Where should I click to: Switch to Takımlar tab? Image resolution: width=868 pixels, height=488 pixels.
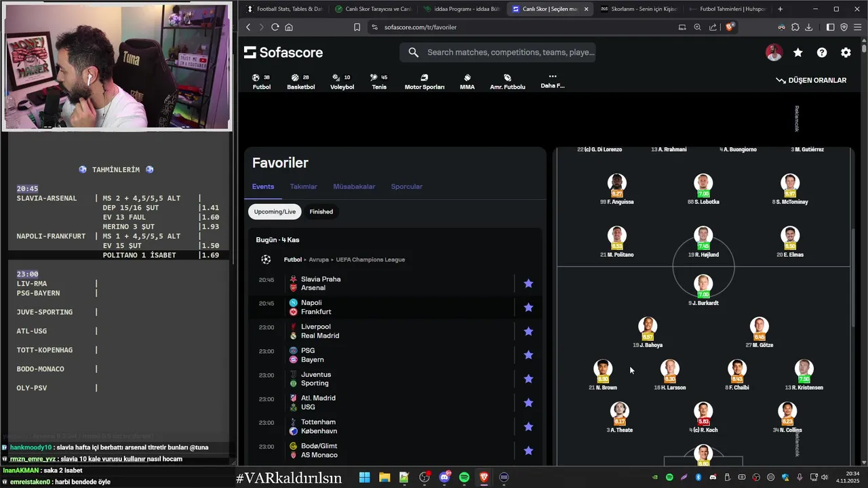tap(303, 186)
